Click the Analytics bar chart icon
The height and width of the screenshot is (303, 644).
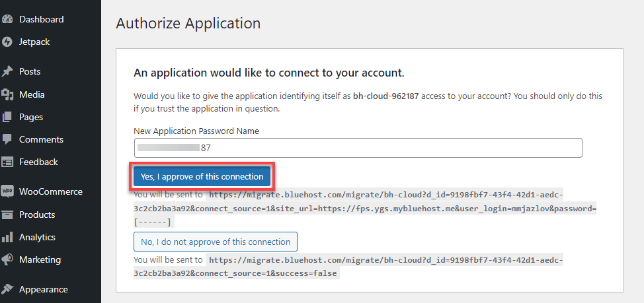(7, 237)
